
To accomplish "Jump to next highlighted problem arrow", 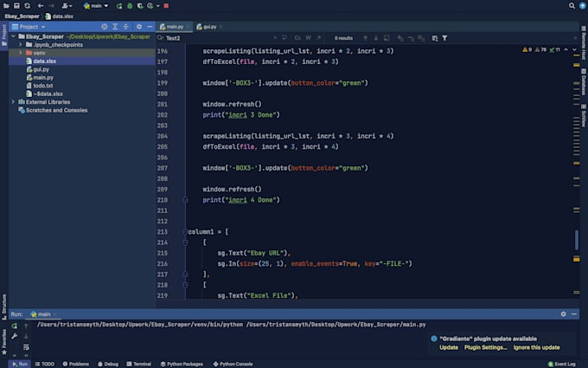I will [574, 49].
